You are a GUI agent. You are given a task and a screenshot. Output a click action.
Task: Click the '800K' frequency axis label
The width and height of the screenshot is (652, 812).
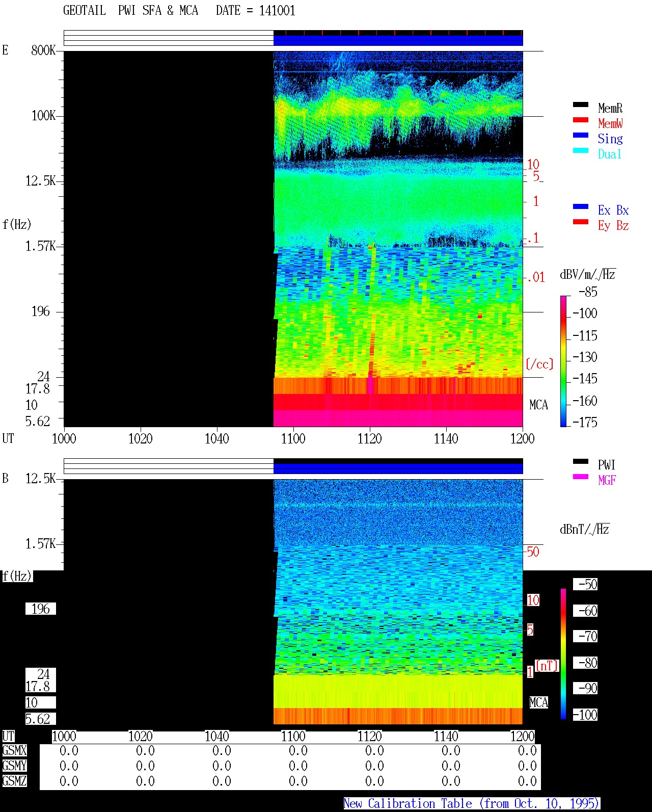click(43, 50)
